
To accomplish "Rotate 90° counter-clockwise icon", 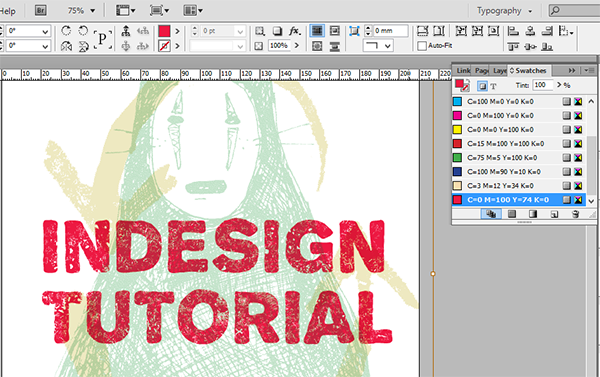I will (83, 31).
